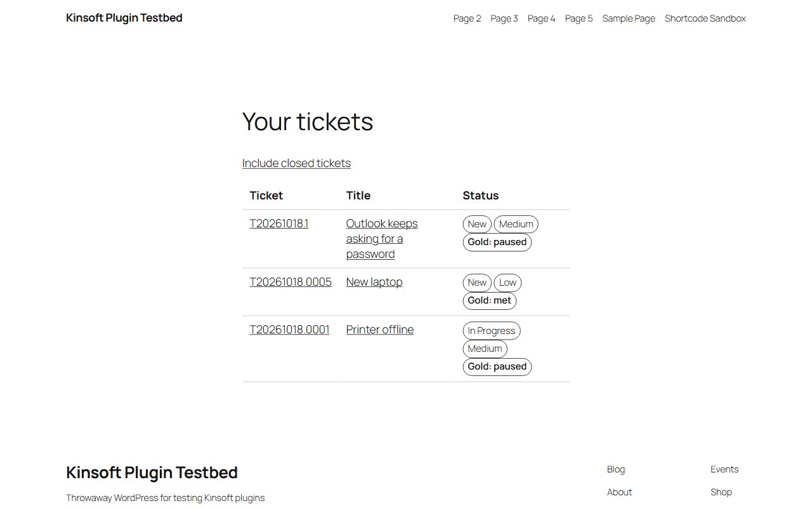
Task: Visit the Shortcode Sandbox page
Action: click(705, 18)
